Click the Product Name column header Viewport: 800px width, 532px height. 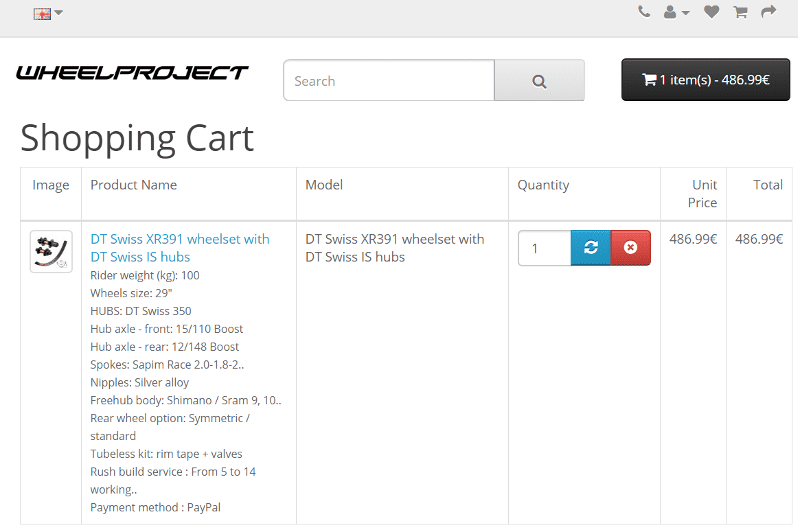(134, 185)
